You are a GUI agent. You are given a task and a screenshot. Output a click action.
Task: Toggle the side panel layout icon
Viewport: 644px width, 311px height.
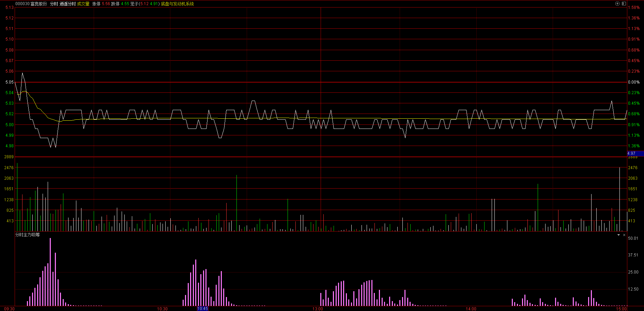[624, 3]
